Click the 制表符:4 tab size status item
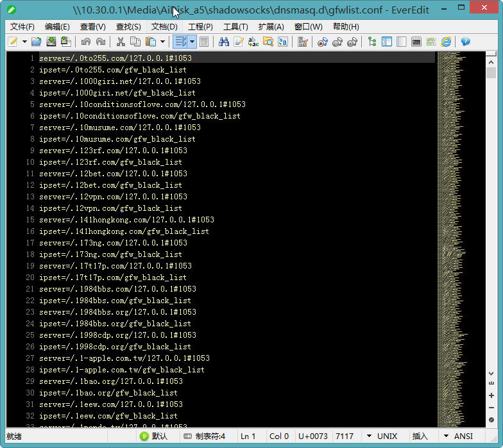Viewport: 503px width, 448px height. click(204, 436)
